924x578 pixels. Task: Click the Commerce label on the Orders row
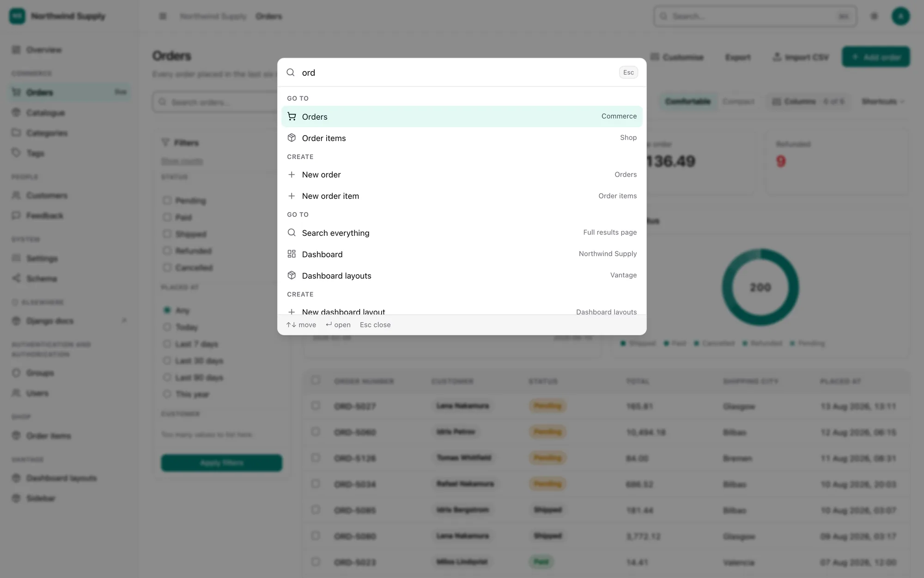coord(619,116)
